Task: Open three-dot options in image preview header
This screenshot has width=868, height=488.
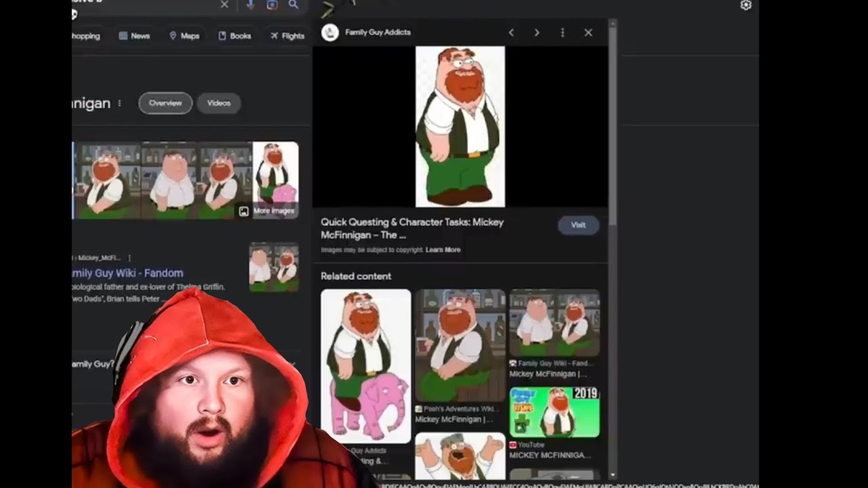Action: [x=562, y=33]
